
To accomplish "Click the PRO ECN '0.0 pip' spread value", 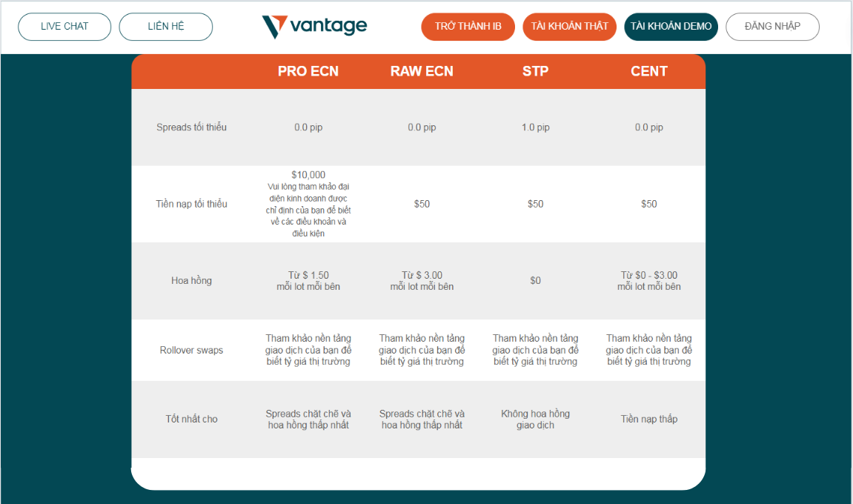I will (308, 127).
